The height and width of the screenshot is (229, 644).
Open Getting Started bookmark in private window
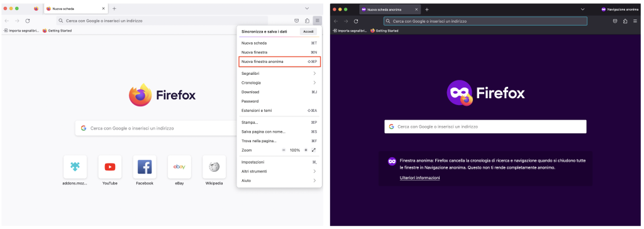pyautogui.click(x=384, y=31)
